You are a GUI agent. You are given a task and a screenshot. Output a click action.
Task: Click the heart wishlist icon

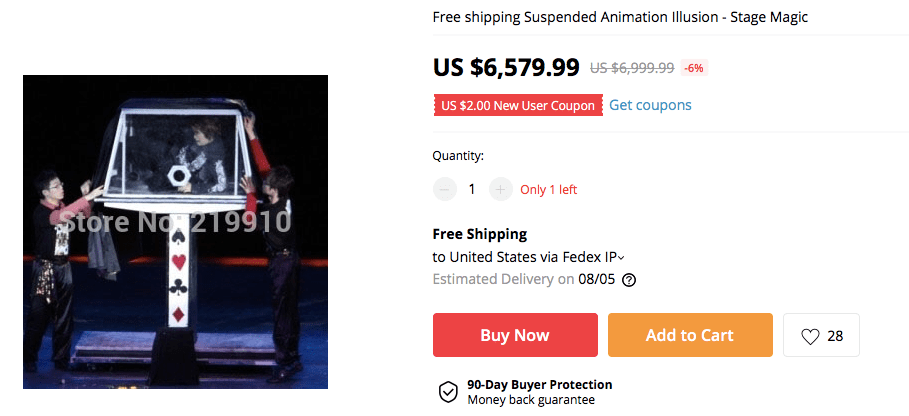coord(810,336)
